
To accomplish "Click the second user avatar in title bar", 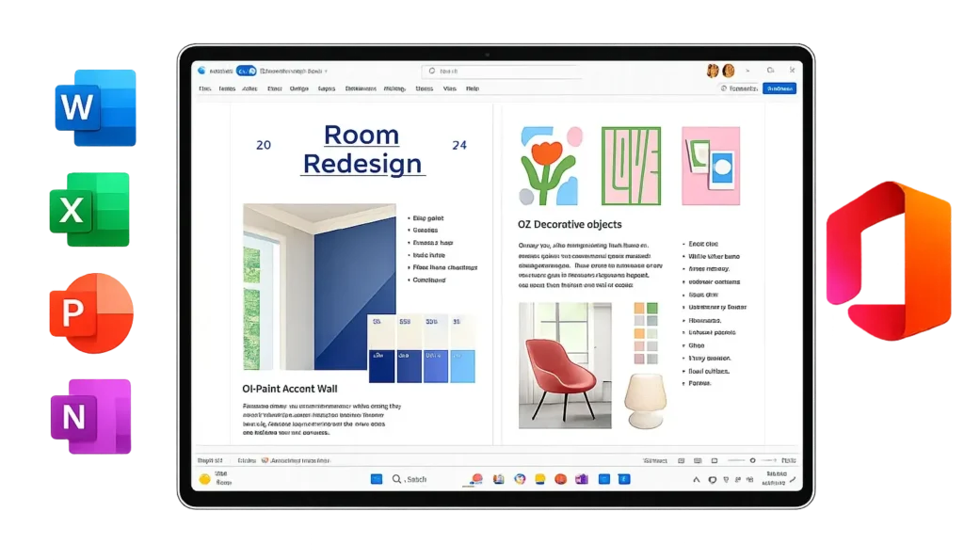I will click(x=729, y=71).
